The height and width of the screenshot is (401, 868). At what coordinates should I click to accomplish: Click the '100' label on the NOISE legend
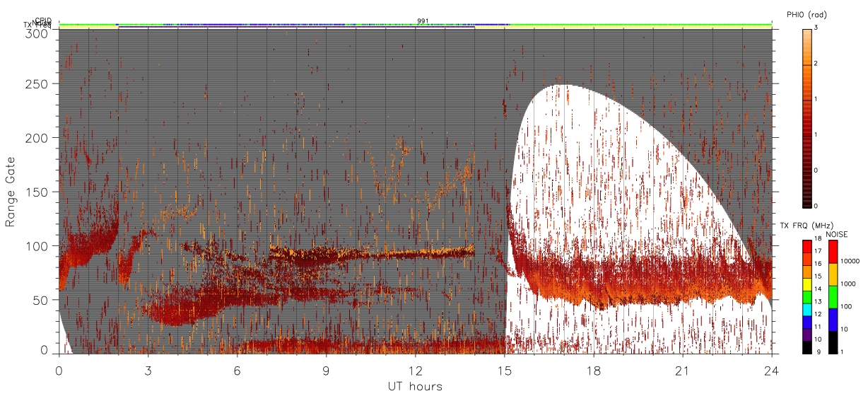[x=847, y=306]
